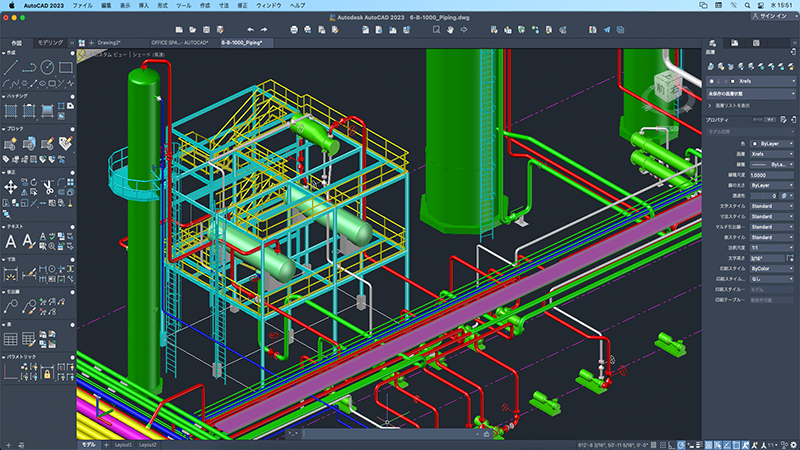Open the ByLayer lineweight dropdown
Viewport: 800px width, 450px height.
772,185
